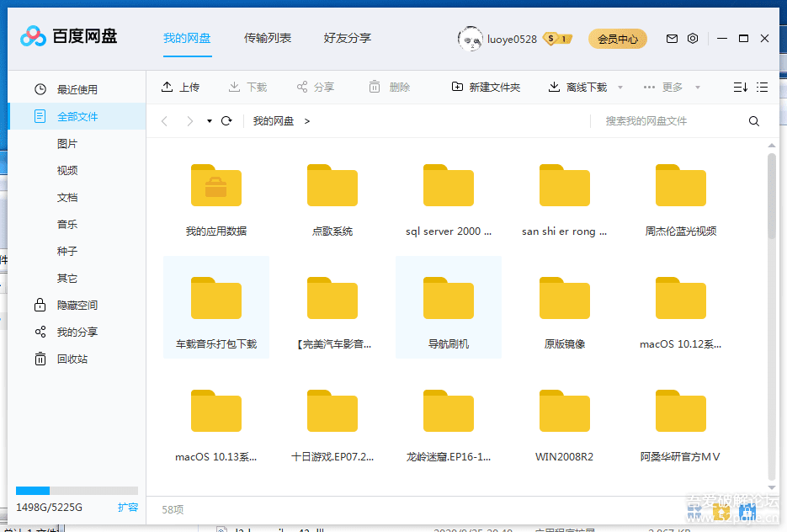The image size is (787, 532).
Task: Click the 上传 upload button
Action: click(180, 87)
